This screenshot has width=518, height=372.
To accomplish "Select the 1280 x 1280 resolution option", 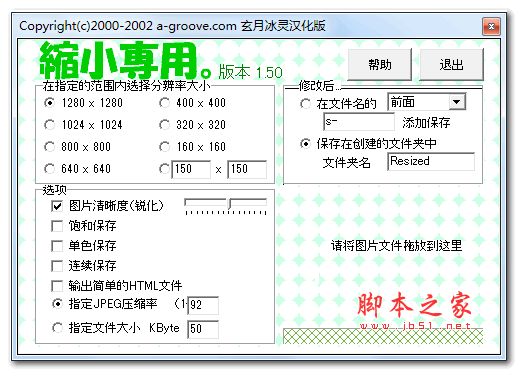I will 49,103.
